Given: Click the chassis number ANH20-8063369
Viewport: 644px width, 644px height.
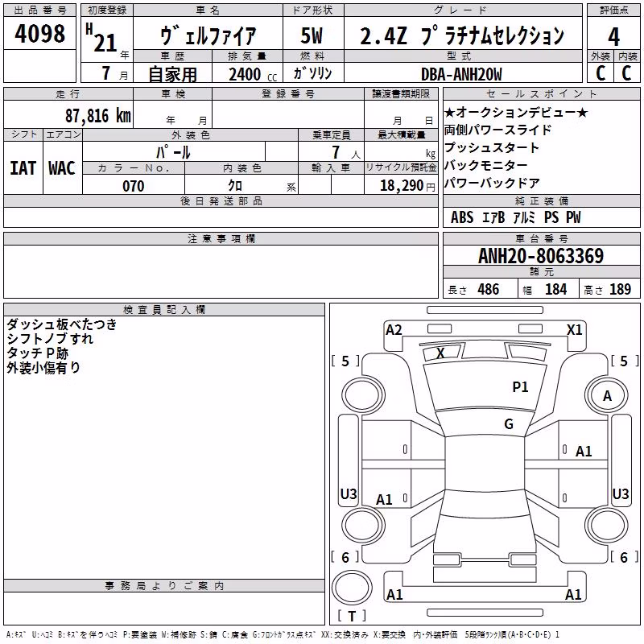Looking at the screenshot, I should coord(541,256).
